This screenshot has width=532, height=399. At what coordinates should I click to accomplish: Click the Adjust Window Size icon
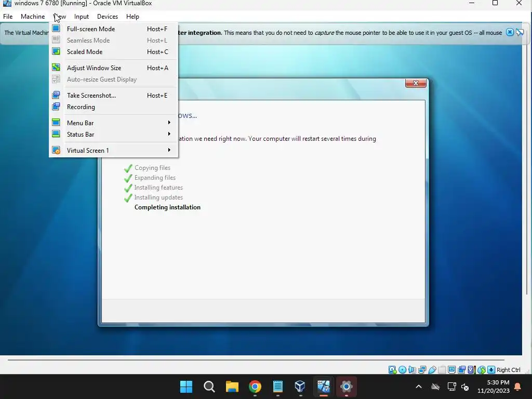[x=56, y=67]
